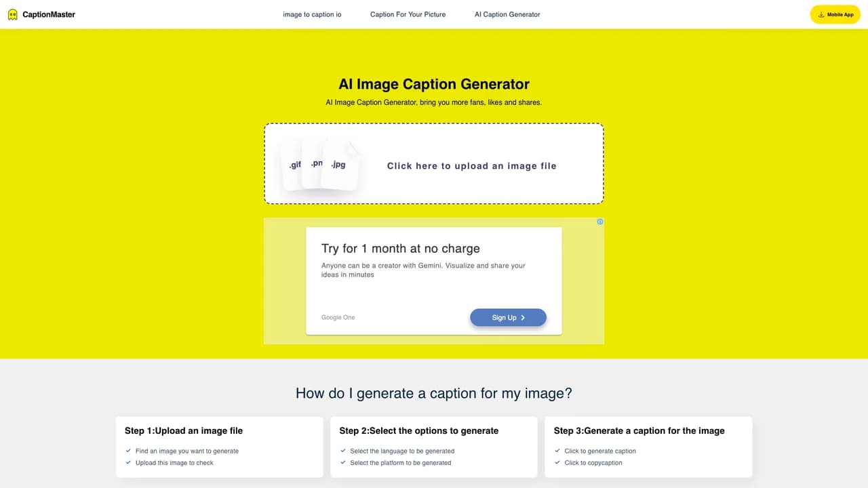Click the .gif file type icon
The width and height of the screenshot is (868, 488).
pos(293,165)
